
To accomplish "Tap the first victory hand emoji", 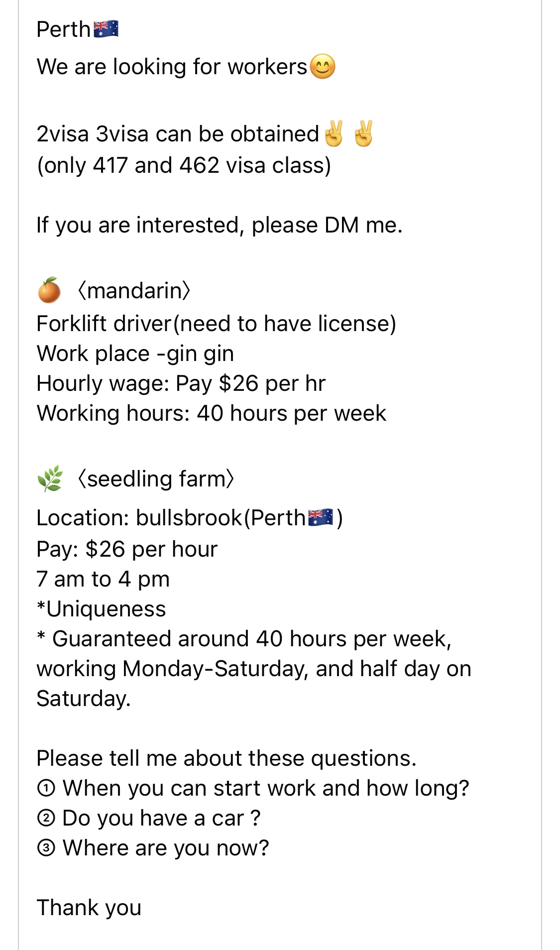I will (334, 133).
